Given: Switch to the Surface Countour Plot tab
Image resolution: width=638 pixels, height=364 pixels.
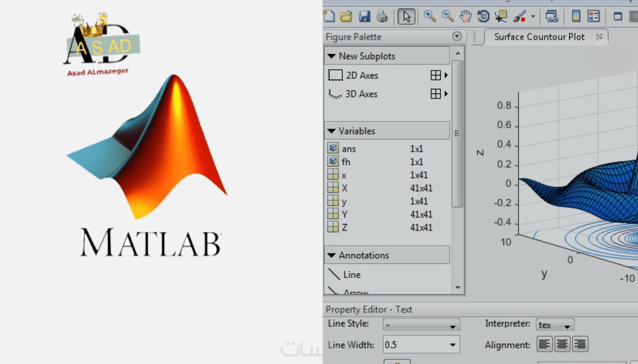Looking at the screenshot, I should [539, 37].
